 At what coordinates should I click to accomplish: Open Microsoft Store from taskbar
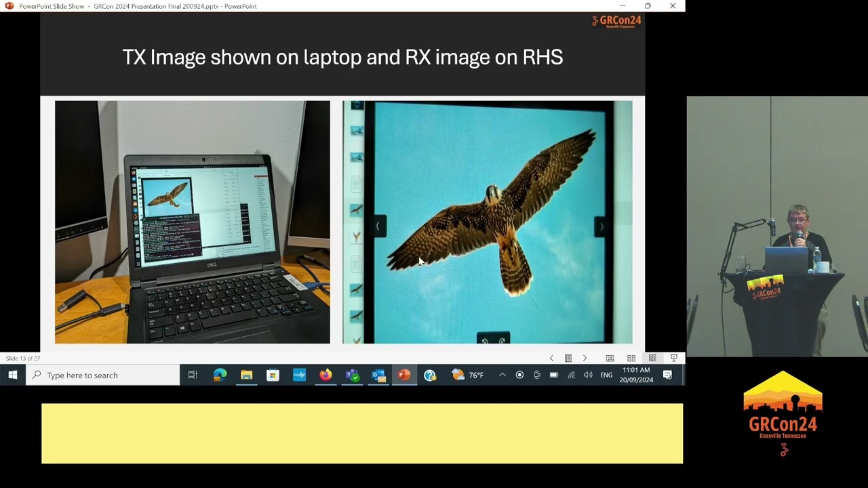click(x=273, y=375)
